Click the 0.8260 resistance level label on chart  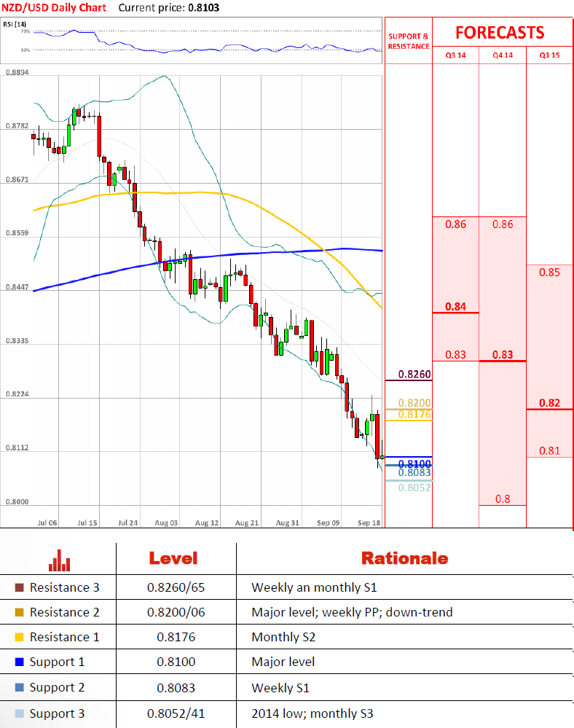pos(414,375)
